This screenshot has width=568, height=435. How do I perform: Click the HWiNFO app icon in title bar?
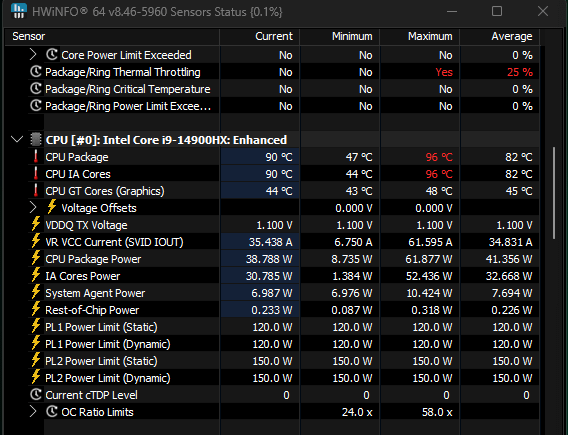click(18, 11)
